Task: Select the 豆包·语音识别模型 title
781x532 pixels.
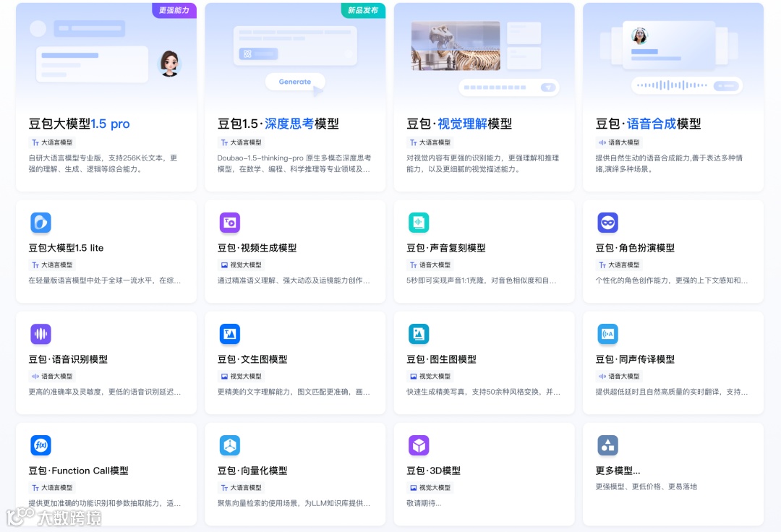Action: click(68, 359)
